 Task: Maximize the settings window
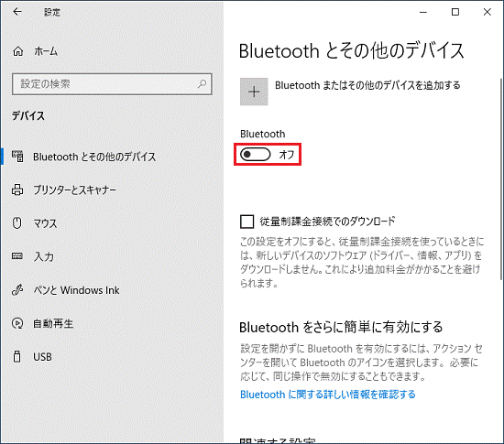coord(455,12)
